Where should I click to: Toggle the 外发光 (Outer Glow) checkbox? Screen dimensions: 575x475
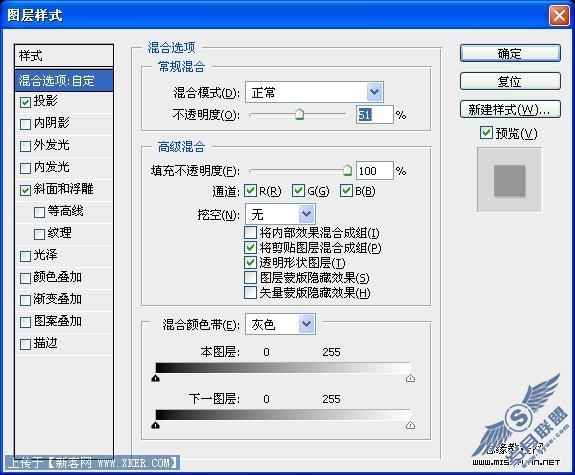tap(25, 146)
